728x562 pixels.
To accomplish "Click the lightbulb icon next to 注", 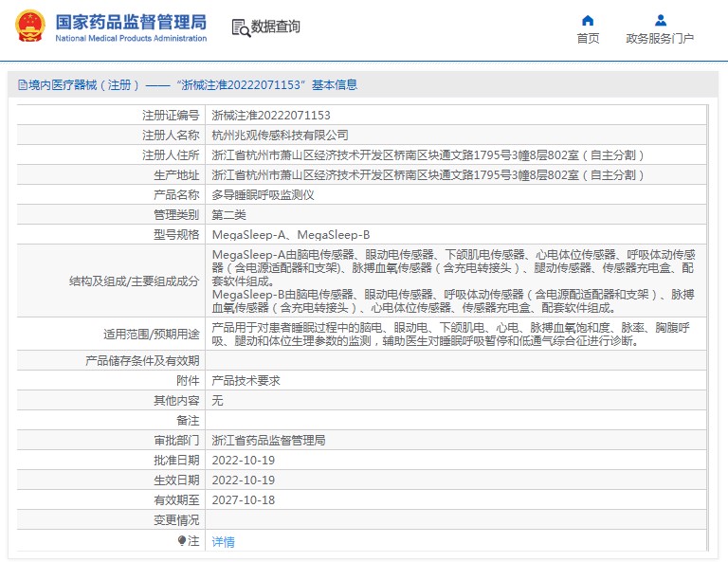I will click(182, 540).
